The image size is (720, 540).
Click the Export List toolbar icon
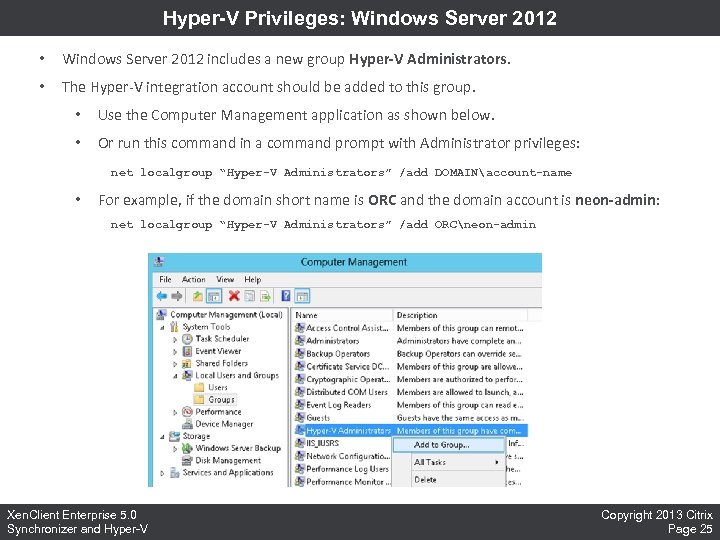click(266, 296)
